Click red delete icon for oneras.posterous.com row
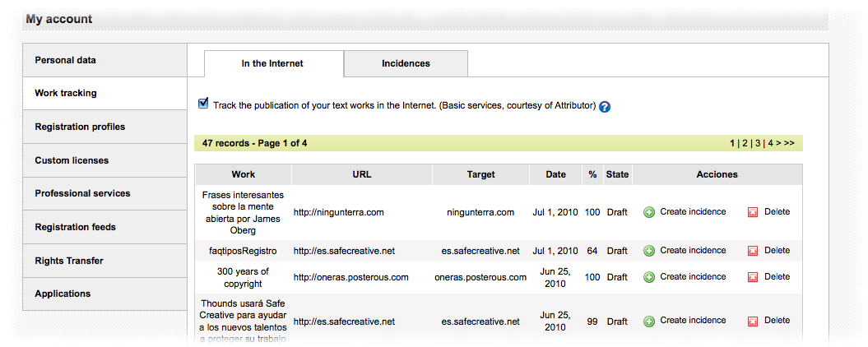Image resolution: width=868 pixels, height=347 pixels. (x=753, y=277)
